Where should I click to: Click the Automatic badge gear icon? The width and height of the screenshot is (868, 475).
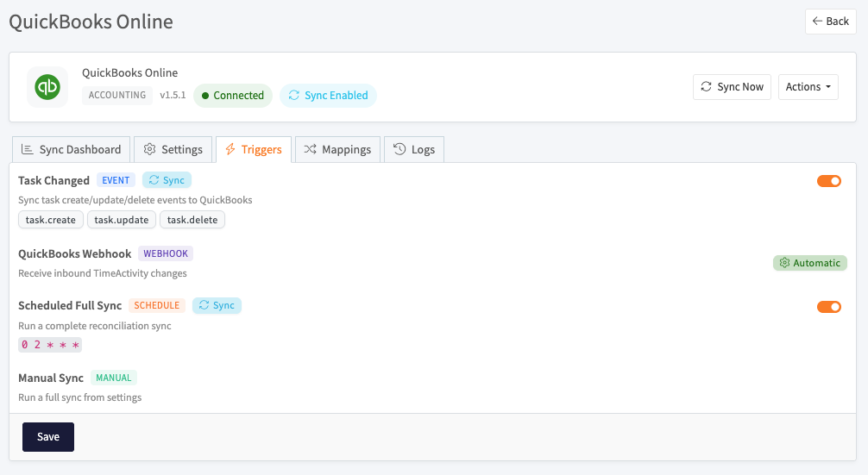(x=784, y=263)
